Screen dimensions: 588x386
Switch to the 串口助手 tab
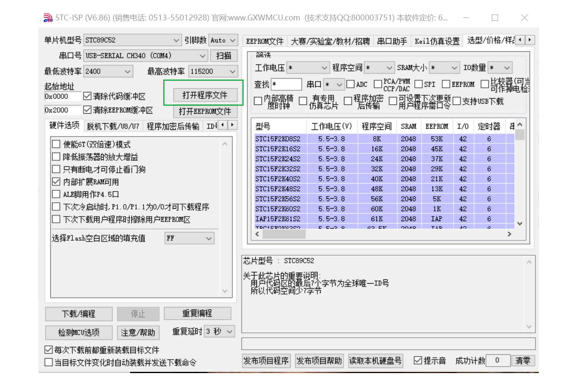392,41
